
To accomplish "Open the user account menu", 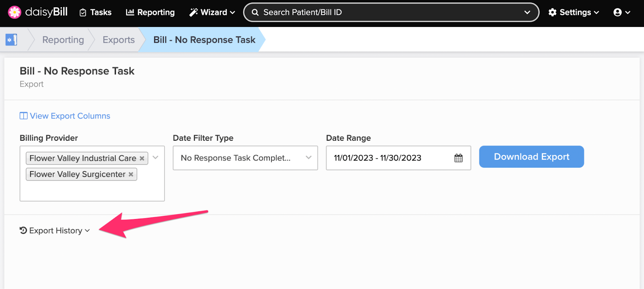I will (x=622, y=12).
